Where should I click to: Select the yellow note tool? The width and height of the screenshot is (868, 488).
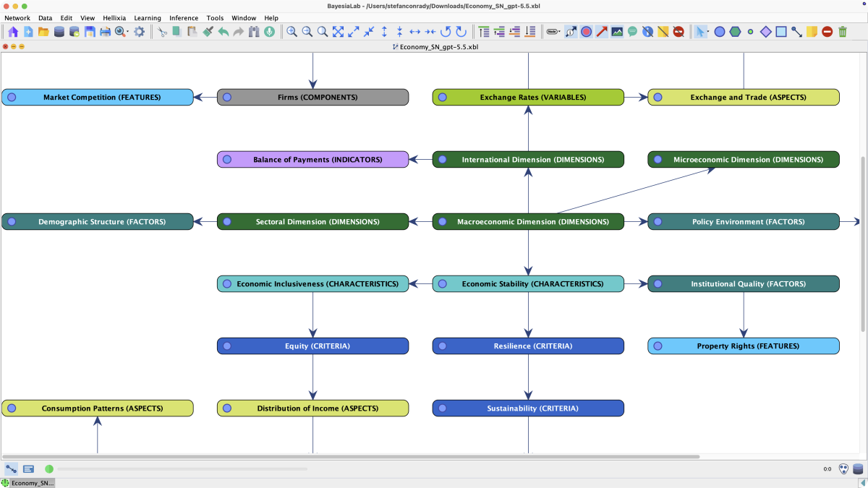coord(812,32)
